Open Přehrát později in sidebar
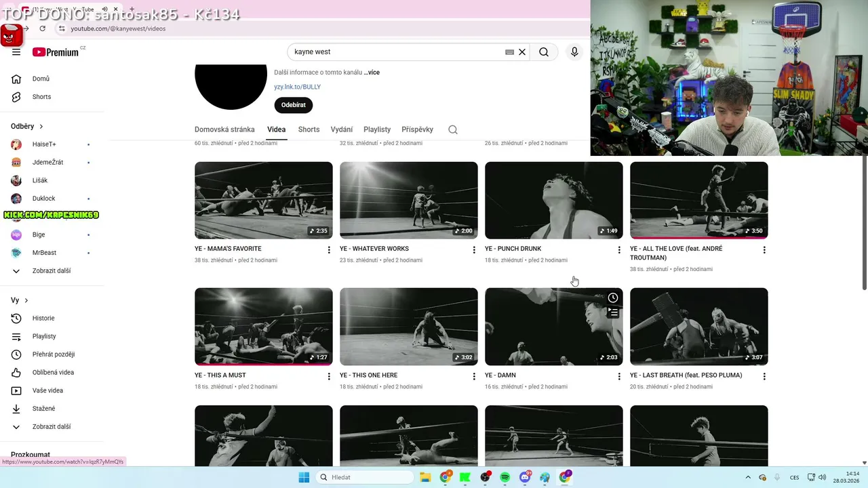 [52, 354]
